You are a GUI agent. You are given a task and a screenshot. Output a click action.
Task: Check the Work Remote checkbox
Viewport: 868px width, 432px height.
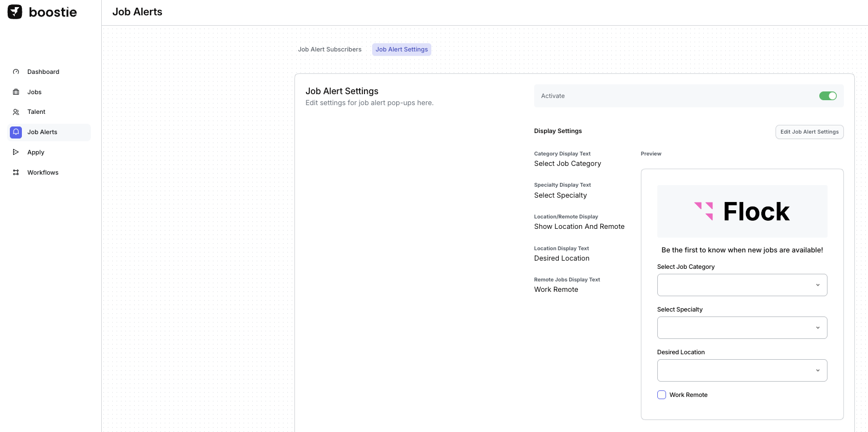(x=662, y=395)
